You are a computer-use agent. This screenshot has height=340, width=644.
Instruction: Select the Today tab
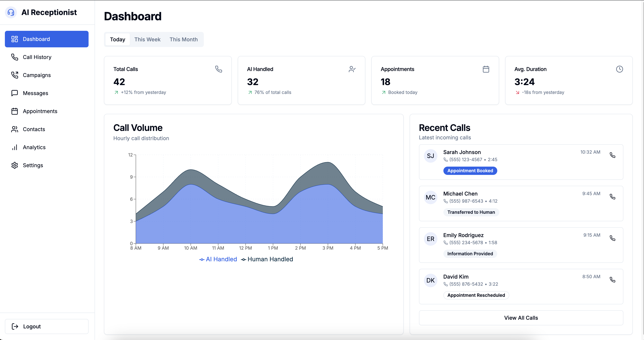tap(117, 39)
